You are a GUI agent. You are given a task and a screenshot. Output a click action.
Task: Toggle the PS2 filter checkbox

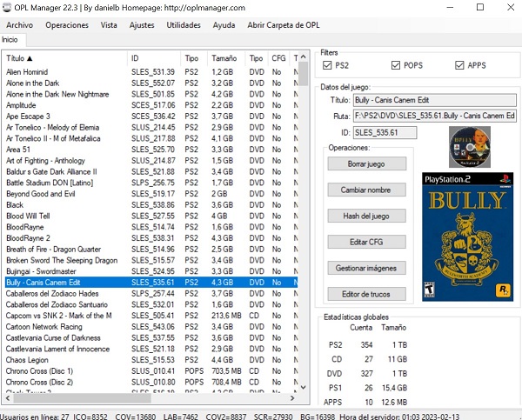pyautogui.click(x=327, y=65)
